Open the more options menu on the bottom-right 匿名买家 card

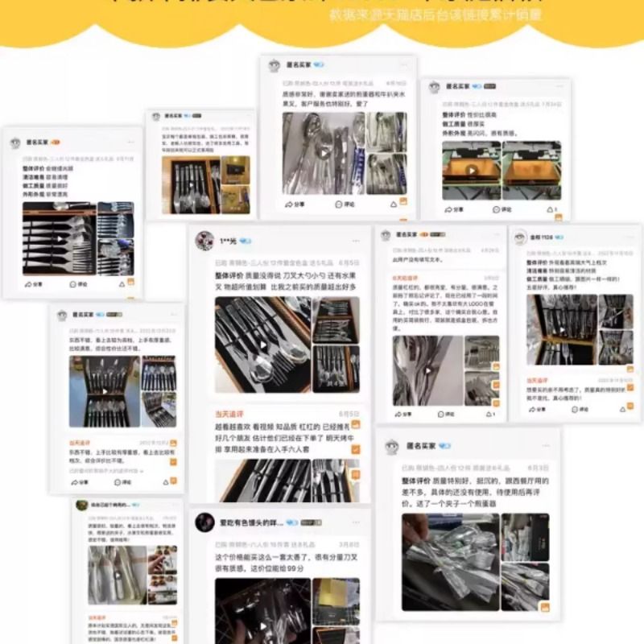point(546,446)
